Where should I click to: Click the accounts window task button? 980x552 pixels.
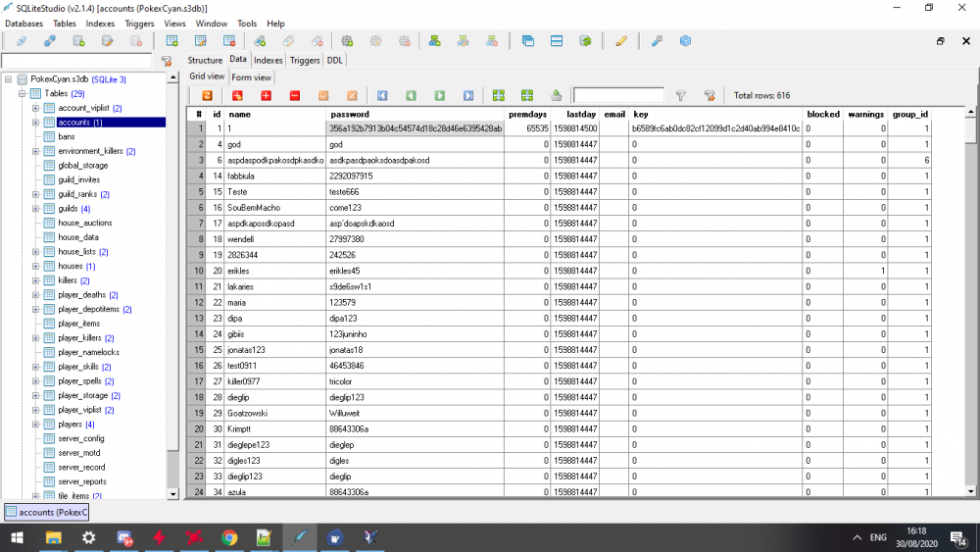tap(47, 513)
